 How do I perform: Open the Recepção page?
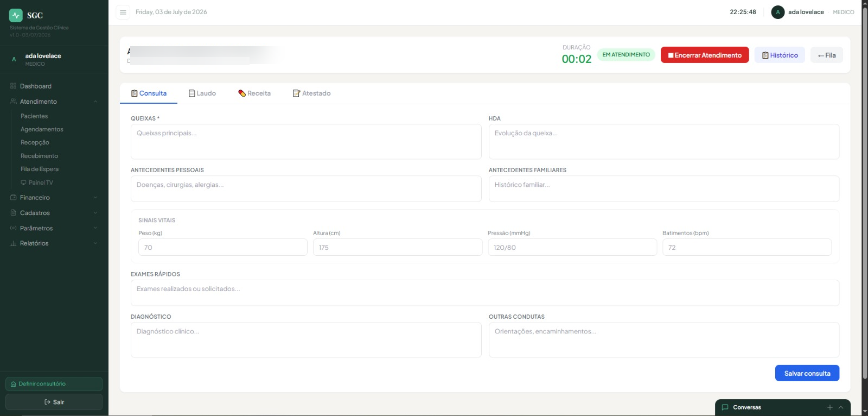coord(35,142)
